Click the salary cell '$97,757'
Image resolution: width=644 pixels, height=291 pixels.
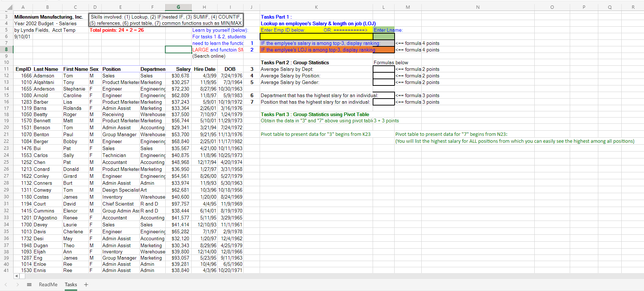coord(178,204)
